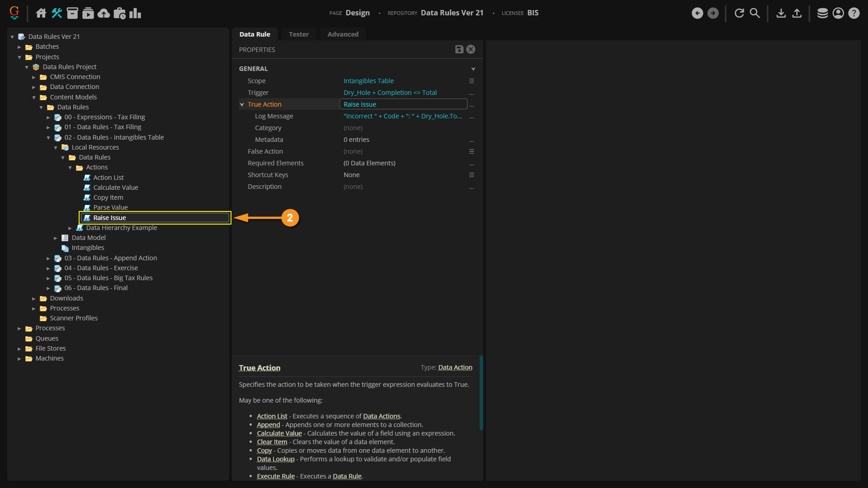This screenshot has height=488, width=868.
Task: Open the Scope dropdown list button
Action: [x=472, y=81]
